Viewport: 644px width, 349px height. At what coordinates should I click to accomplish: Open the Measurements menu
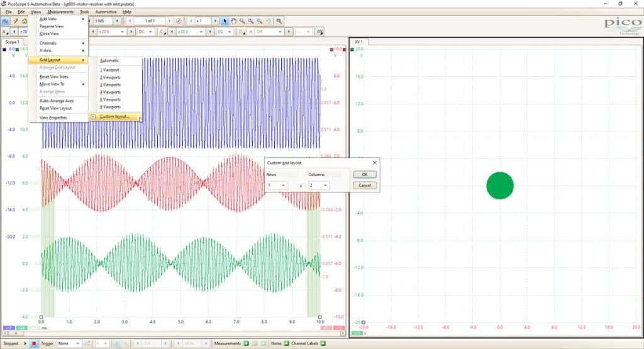[60, 12]
